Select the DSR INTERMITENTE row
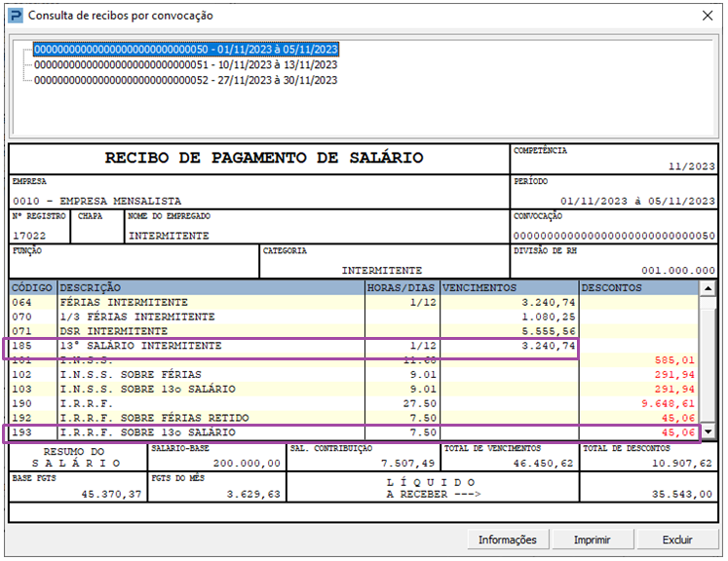The width and height of the screenshot is (728, 561). pyautogui.click(x=354, y=331)
